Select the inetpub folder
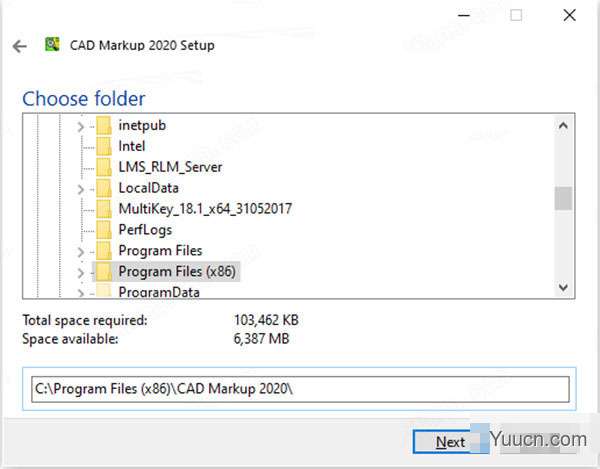Viewport: 600px width, 469px height. click(142, 125)
